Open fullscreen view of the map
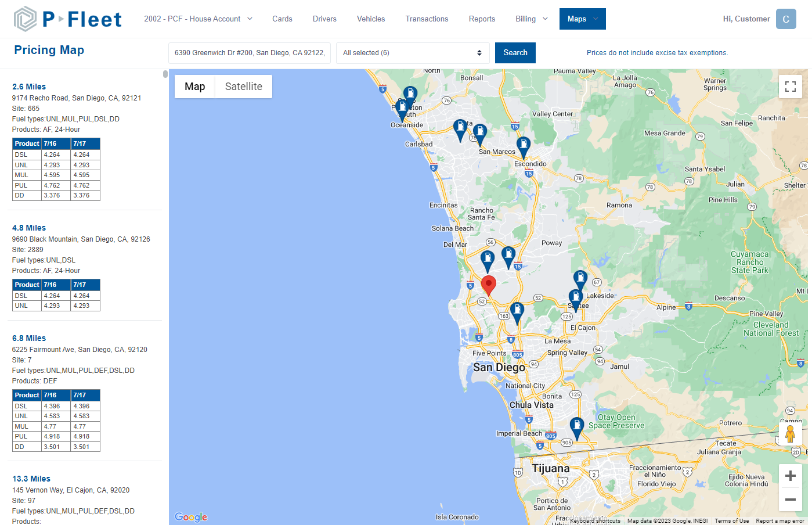Viewport: 812px width, 528px height. tap(790, 86)
